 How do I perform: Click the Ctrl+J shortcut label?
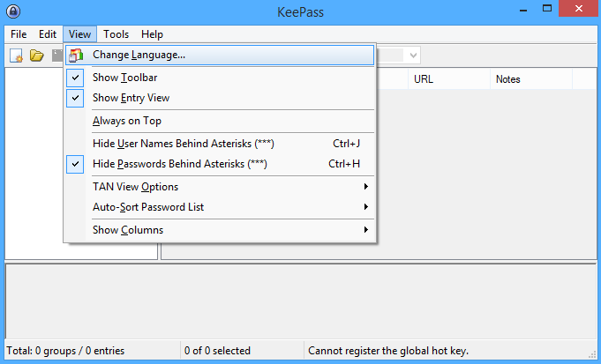pos(346,144)
